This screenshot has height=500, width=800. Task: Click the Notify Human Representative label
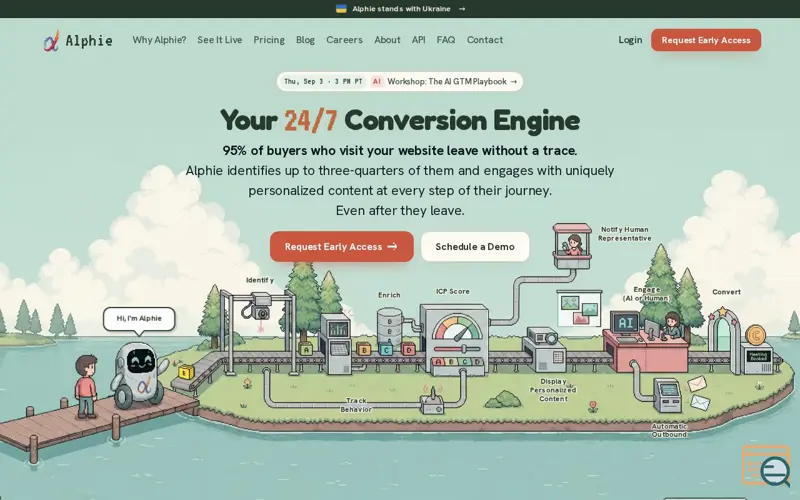click(x=624, y=234)
